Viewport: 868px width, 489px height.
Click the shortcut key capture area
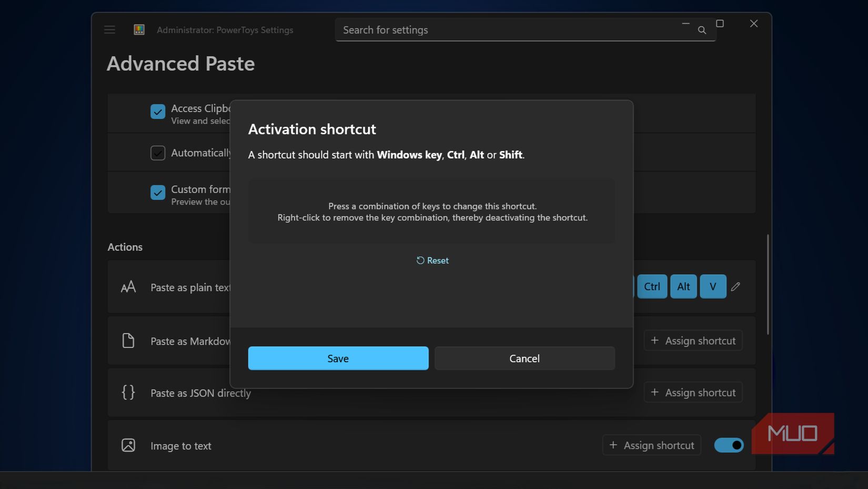[432, 212]
